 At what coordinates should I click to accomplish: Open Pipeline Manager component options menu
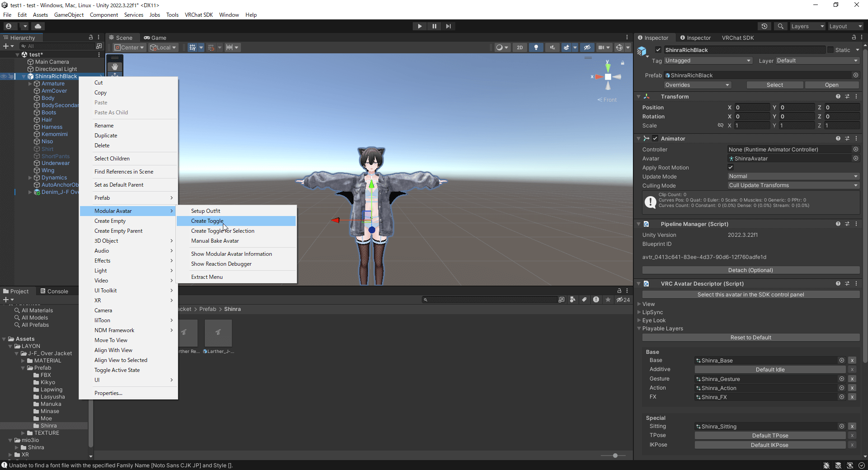(x=856, y=224)
